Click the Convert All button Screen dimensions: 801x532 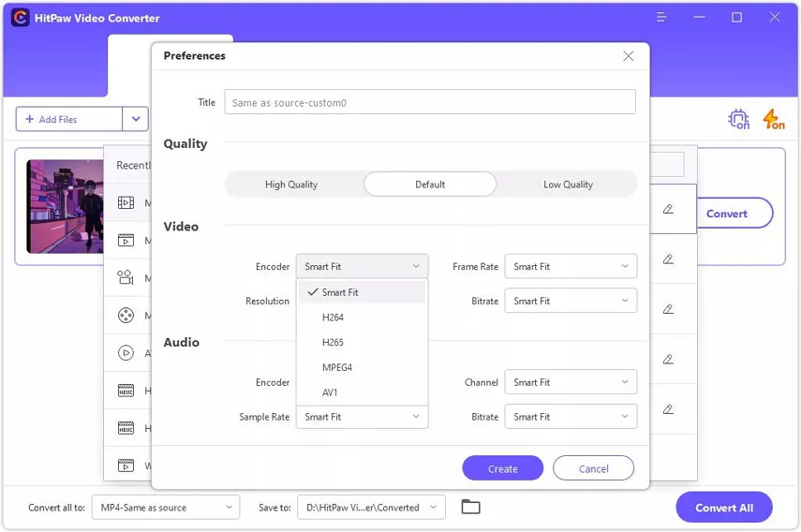point(724,508)
